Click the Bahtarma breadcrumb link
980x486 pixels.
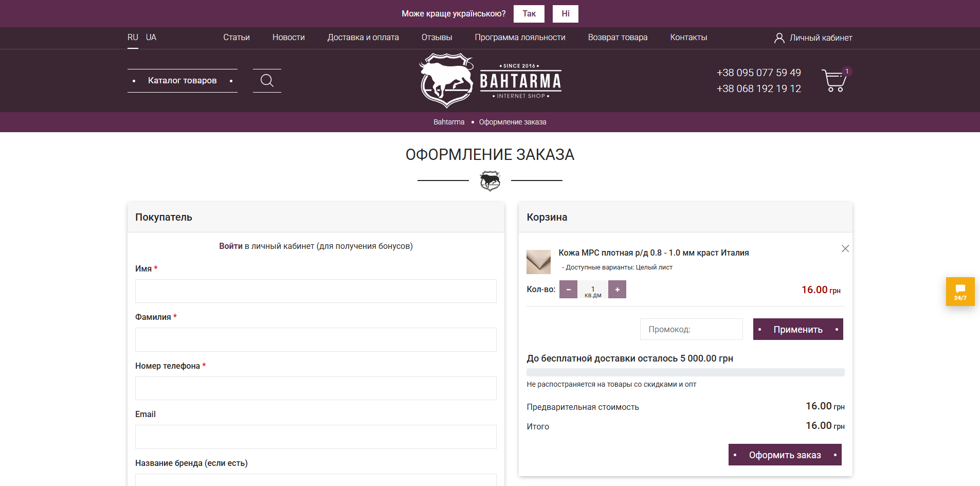[x=449, y=122]
